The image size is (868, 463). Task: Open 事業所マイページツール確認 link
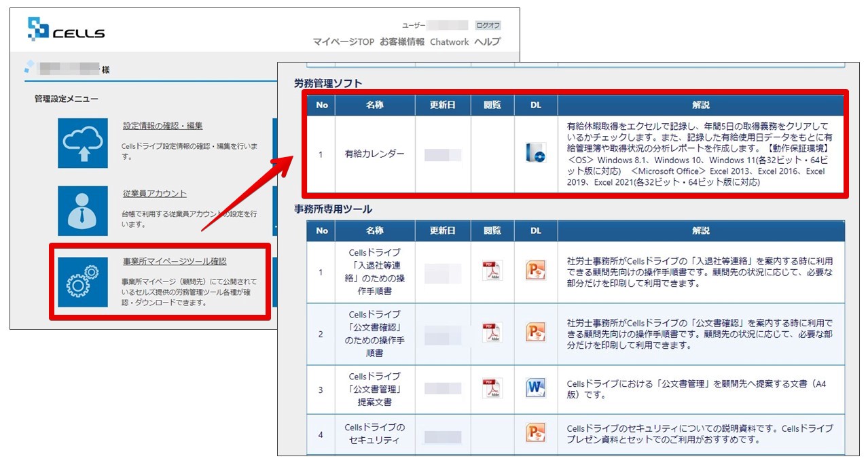pyautogui.click(x=174, y=261)
